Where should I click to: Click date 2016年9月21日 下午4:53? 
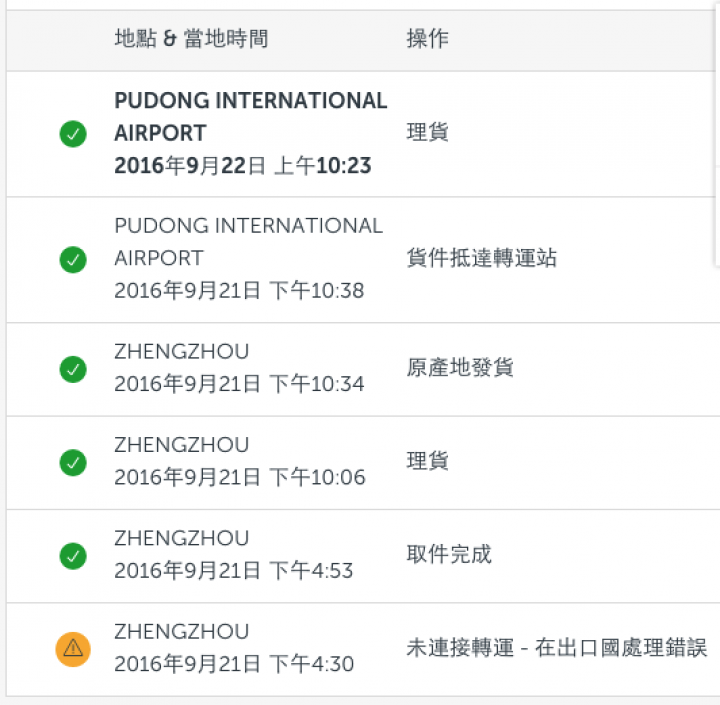234,570
